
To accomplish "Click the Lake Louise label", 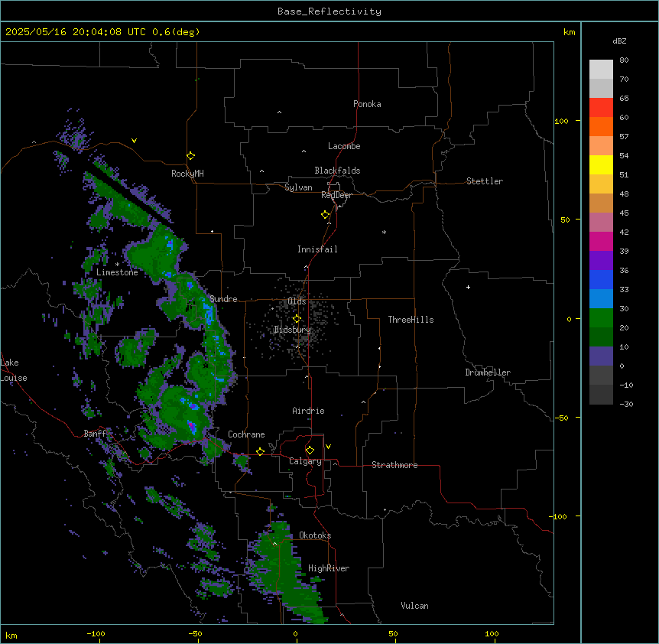I will tap(14, 370).
